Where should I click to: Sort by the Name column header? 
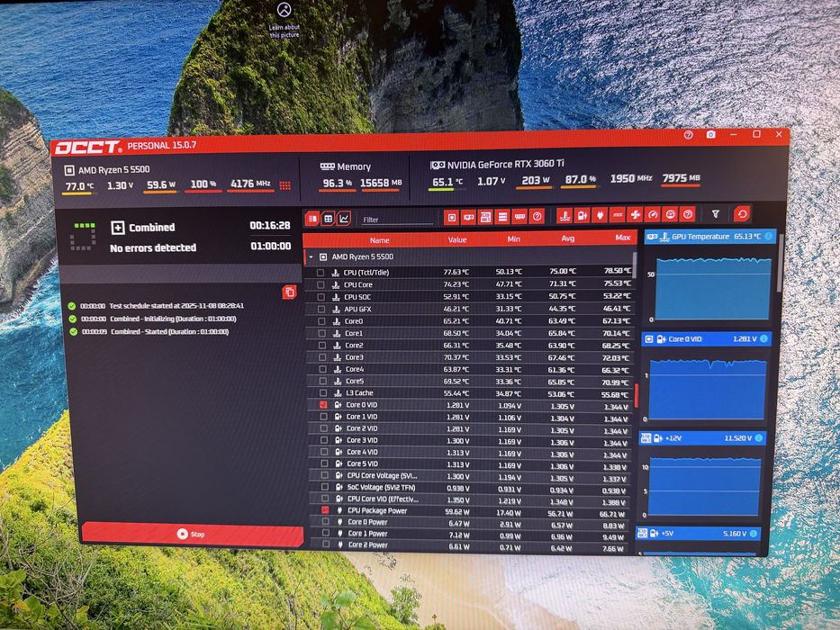point(379,240)
